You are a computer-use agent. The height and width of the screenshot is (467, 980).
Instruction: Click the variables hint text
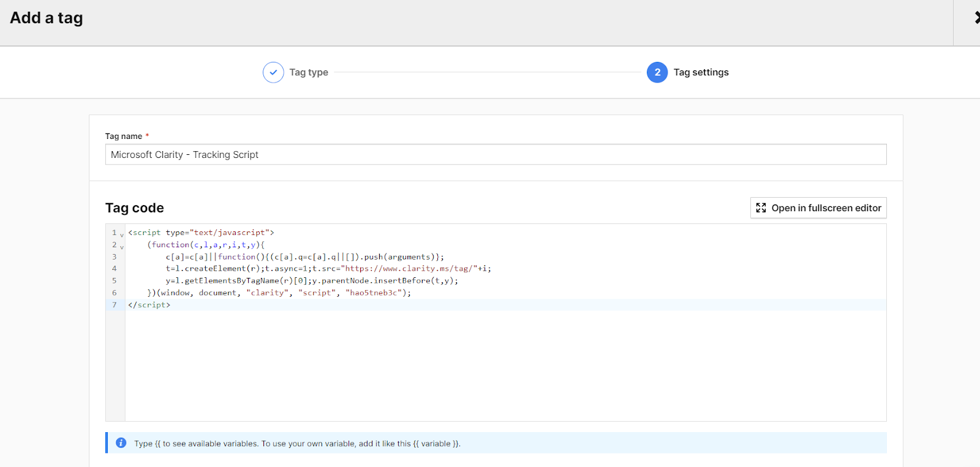[297, 444]
